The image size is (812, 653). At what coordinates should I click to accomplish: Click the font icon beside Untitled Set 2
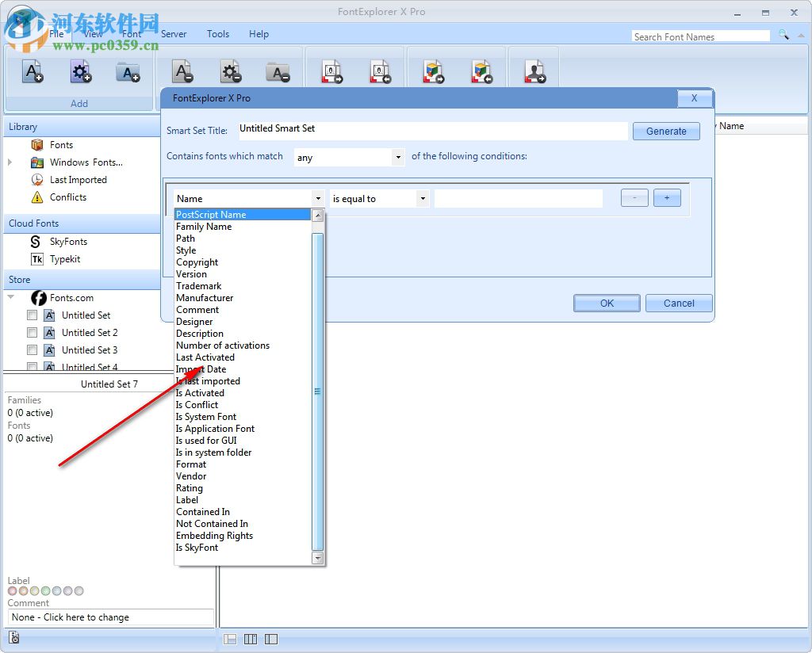[x=49, y=333]
